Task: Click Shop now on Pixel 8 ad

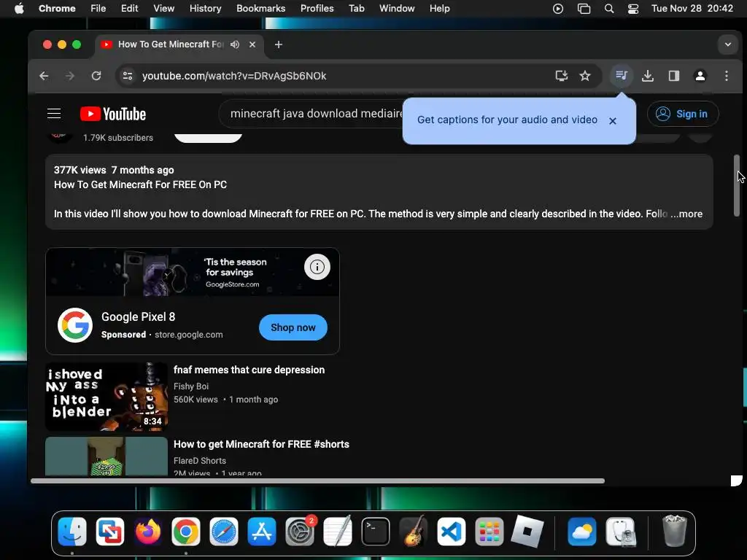Action: coord(293,327)
